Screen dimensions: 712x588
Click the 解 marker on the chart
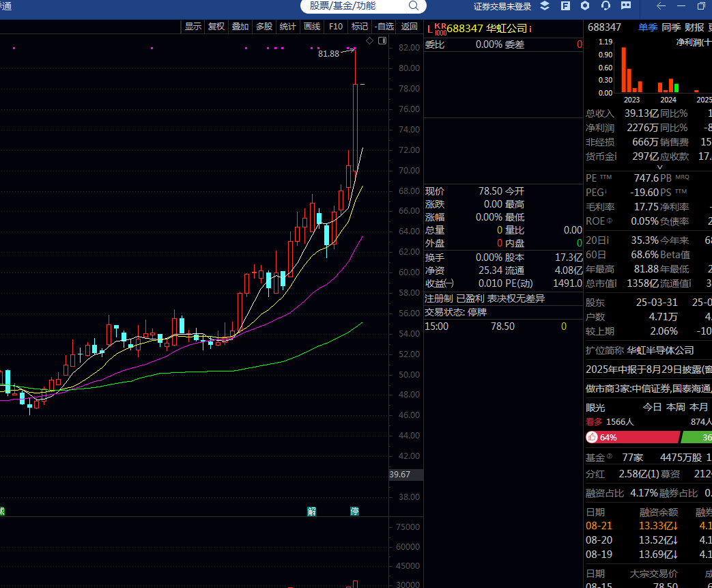[x=311, y=512]
